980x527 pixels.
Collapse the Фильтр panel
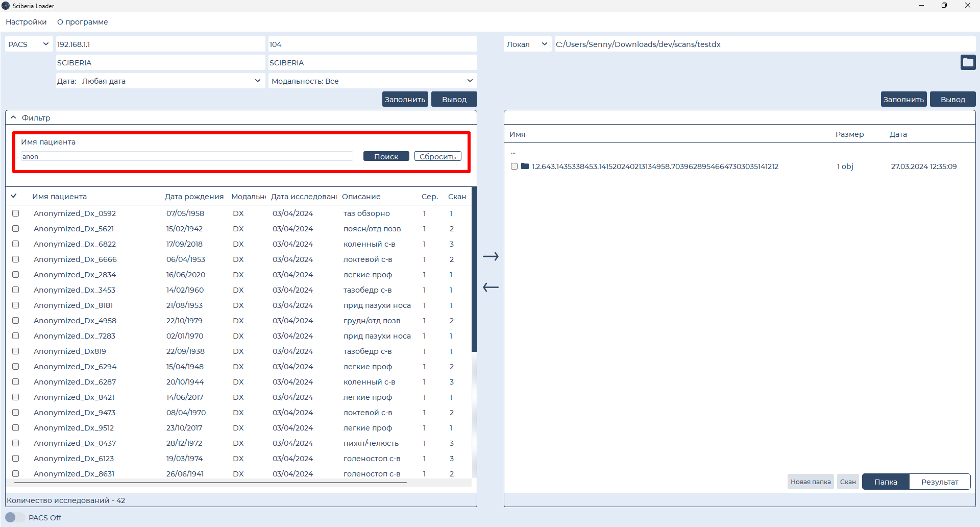14,117
